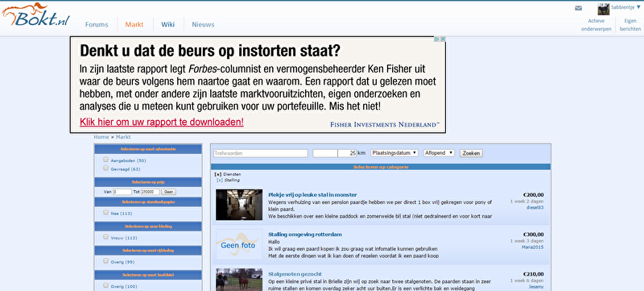The image size is (644, 291).
Task: Click the km distance field showing 25
Action: (347, 153)
